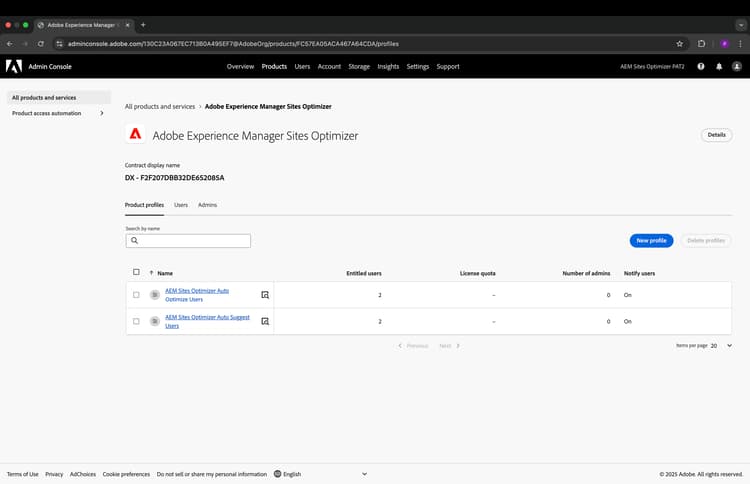This screenshot has width=750, height=484.
Task: Click the sort arrow beside Name column
Action: pyautogui.click(x=151, y=273)
